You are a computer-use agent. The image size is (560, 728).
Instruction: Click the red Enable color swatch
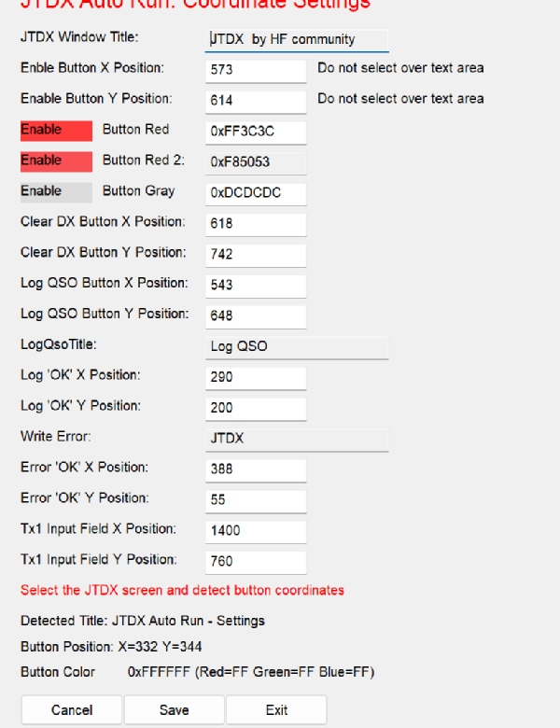coord(56,131)
